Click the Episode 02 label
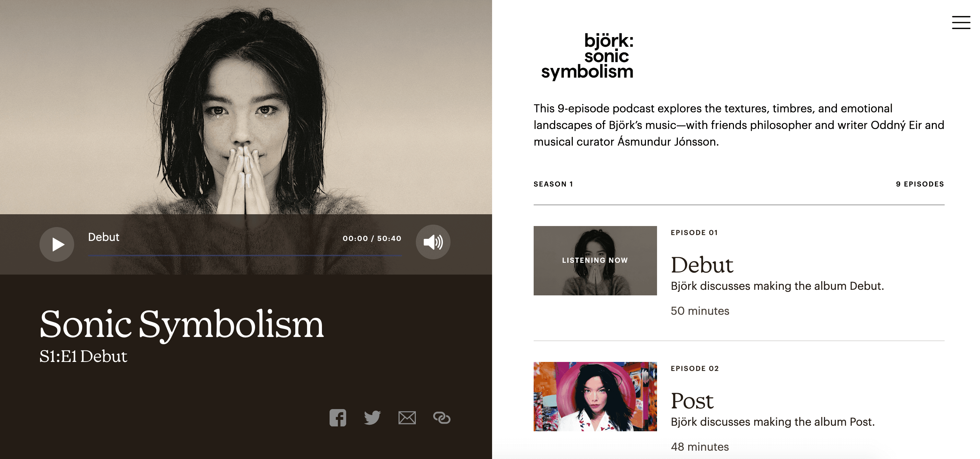Screen dimensions: 980x459 coord(695,369)
